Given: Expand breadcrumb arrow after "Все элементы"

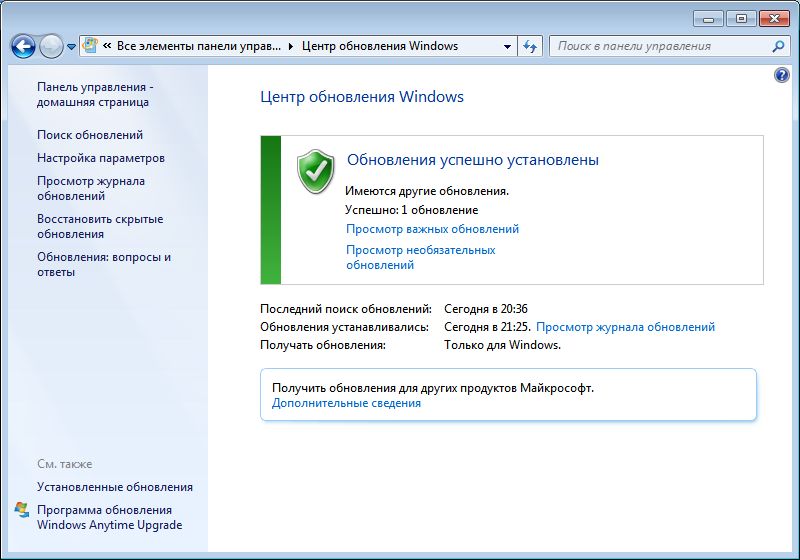Looking at the screenshot, I should pyautogui.click(x=291, y=46).
